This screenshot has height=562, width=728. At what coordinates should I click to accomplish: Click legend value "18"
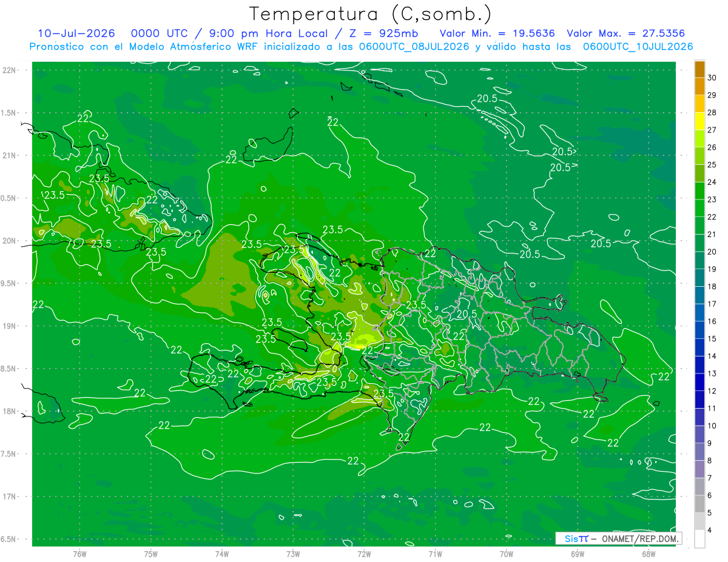(712, 286)
